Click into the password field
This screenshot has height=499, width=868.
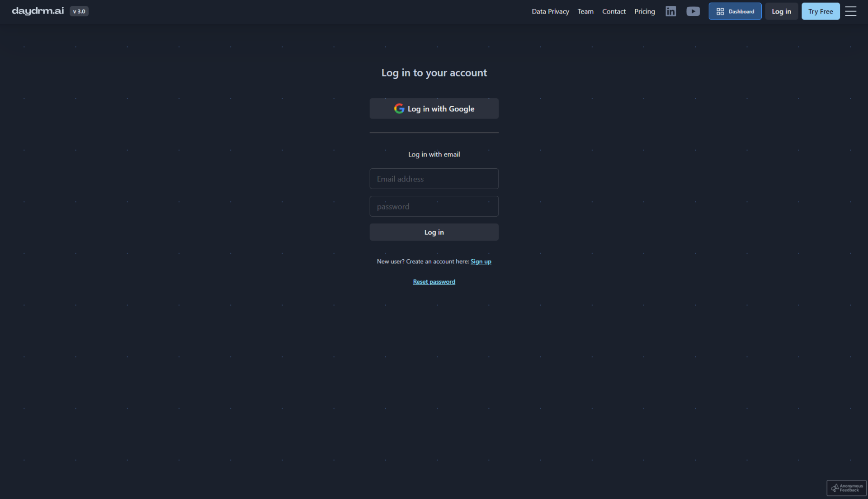[x=434, y=206]
